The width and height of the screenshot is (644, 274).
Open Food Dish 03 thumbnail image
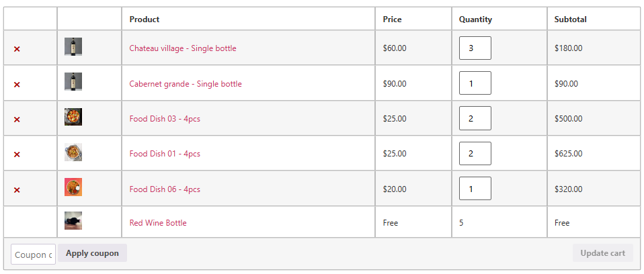(73, 117)
